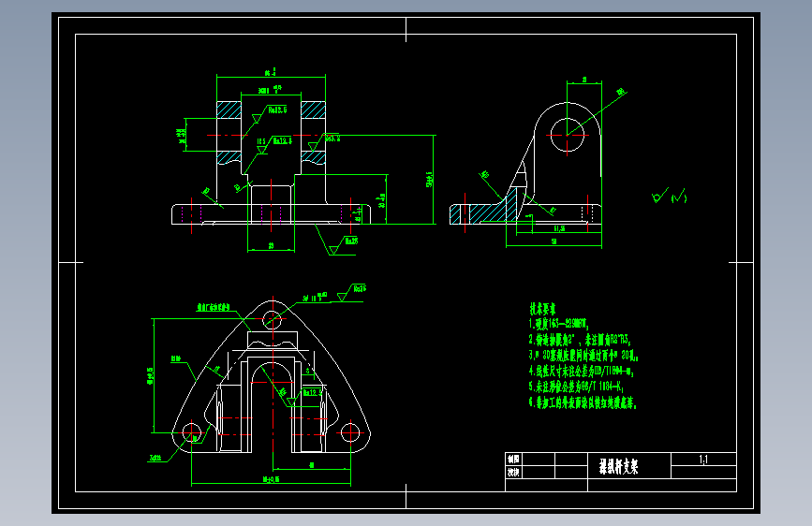Image resolution: width=812 pixels, height=526 pixels.
Task: Select the 制图 cell in the title block
Action: (513, 460)
